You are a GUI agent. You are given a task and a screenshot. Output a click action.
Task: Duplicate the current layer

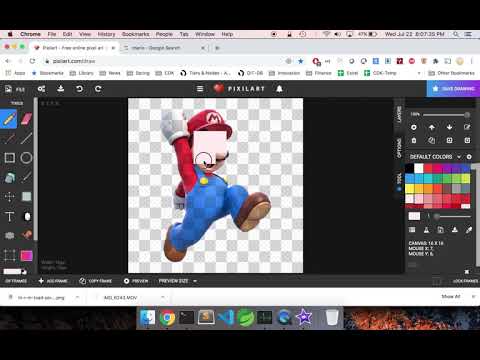click(432, 140)
